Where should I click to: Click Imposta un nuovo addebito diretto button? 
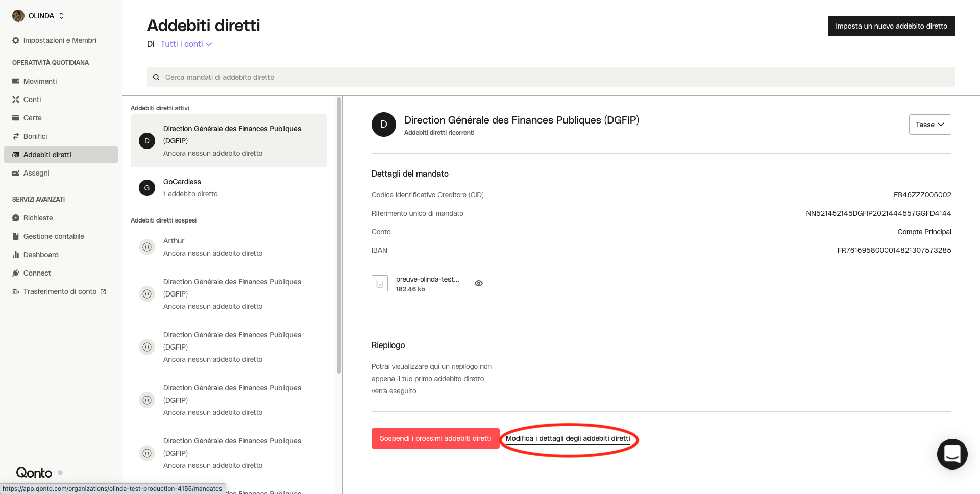[891, 26]
